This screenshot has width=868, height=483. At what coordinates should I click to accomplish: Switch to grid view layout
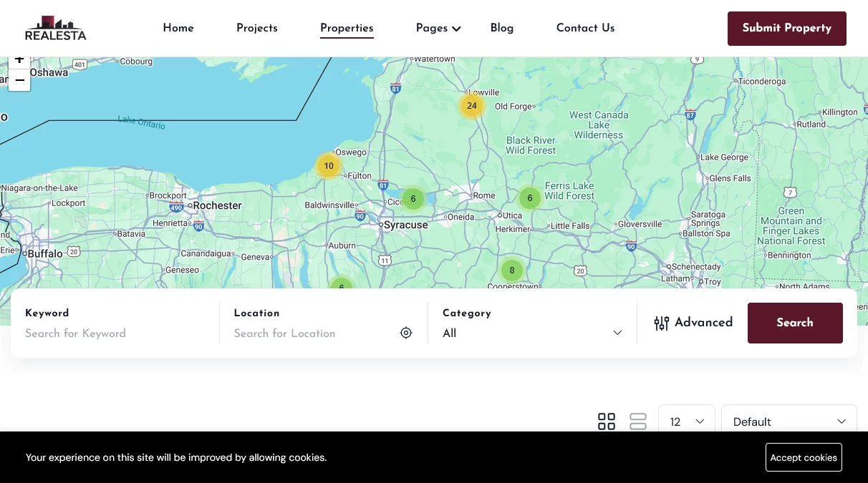coord(607,421)
